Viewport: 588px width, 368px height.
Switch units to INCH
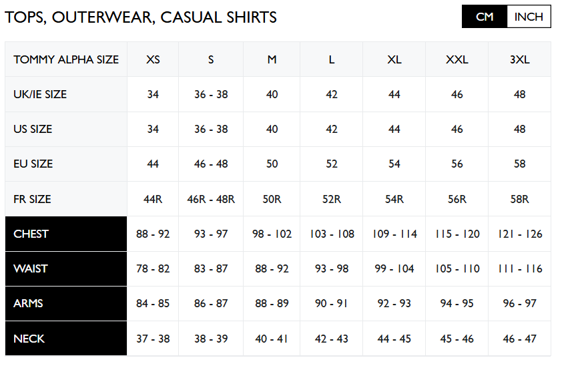click(529, 17)
